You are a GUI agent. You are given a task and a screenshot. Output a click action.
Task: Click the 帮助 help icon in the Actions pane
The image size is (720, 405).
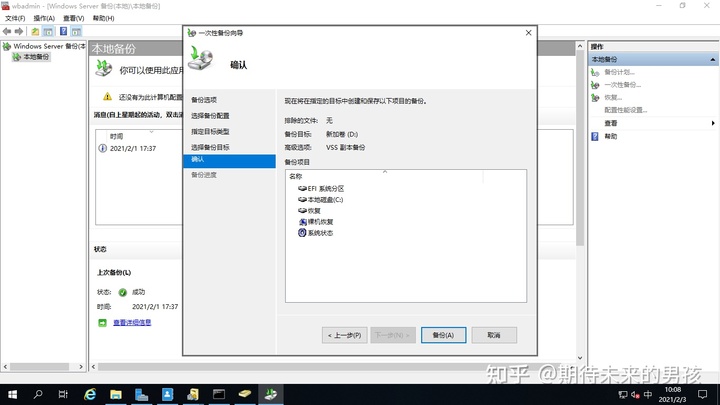[595, 136]
